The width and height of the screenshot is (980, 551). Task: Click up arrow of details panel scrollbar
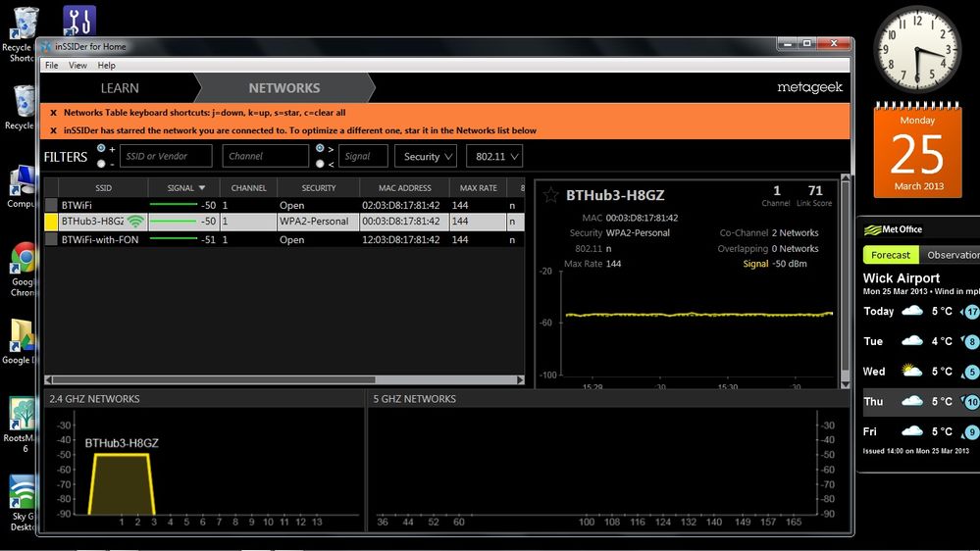tap(845, 178)
